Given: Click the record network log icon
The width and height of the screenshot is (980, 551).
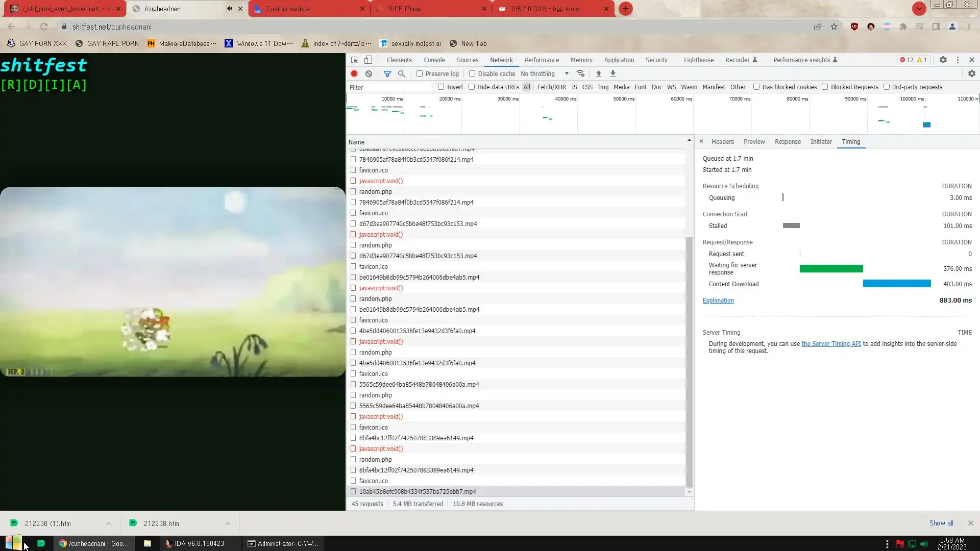Looking at the screenshot, I should tap(354, 73).
